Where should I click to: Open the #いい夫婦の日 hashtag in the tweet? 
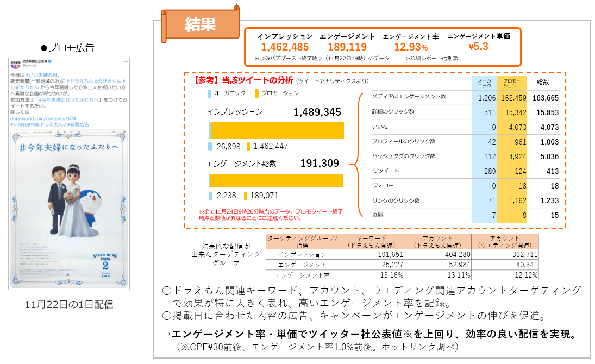click(42, 75)
